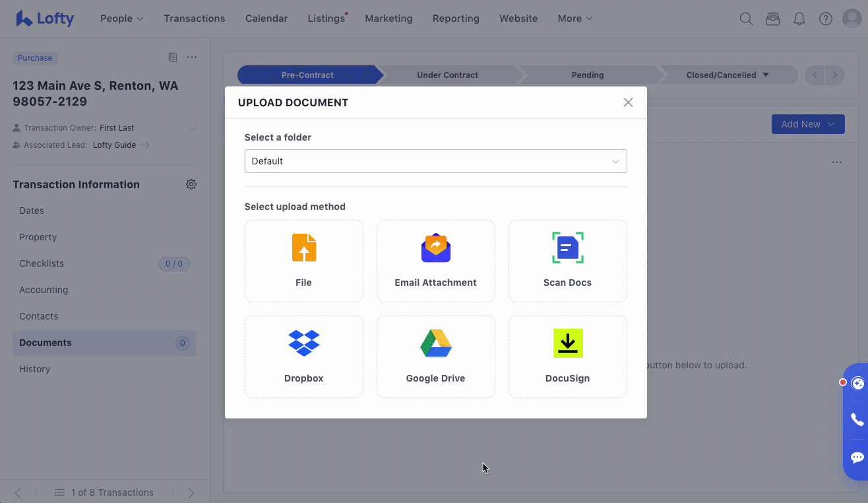Upload from DocuSign
The width and height of the screenshot is (868, 503).
pos(567,356)
